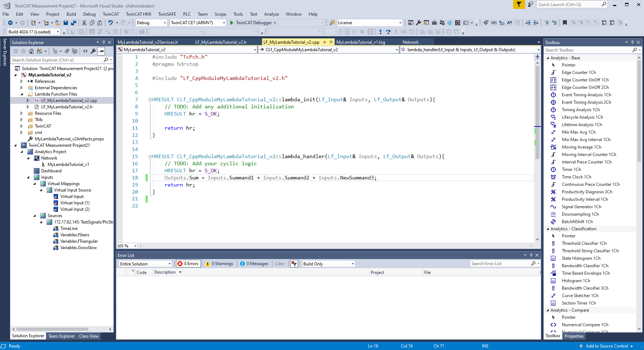Collapse the Analytics - Classification toolbox group
644x350 pixels.
[548, 229]
